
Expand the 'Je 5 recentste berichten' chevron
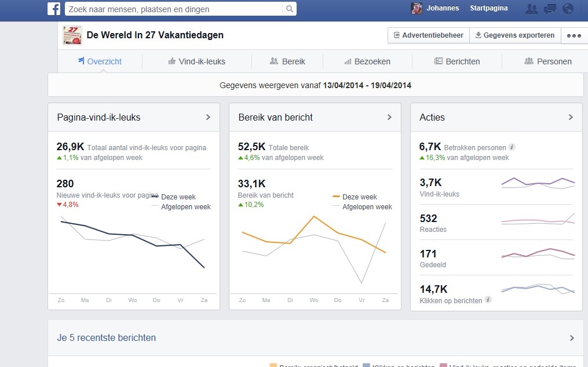[x=572, y=338]
